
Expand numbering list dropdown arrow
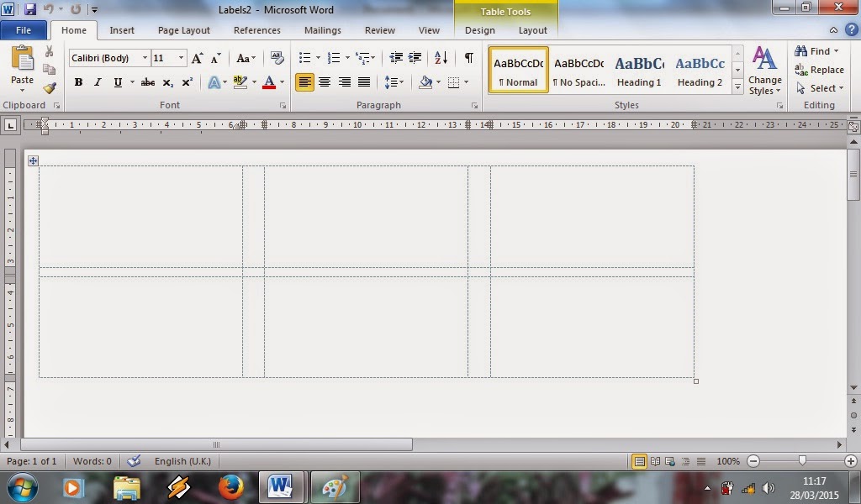(347, 58)
